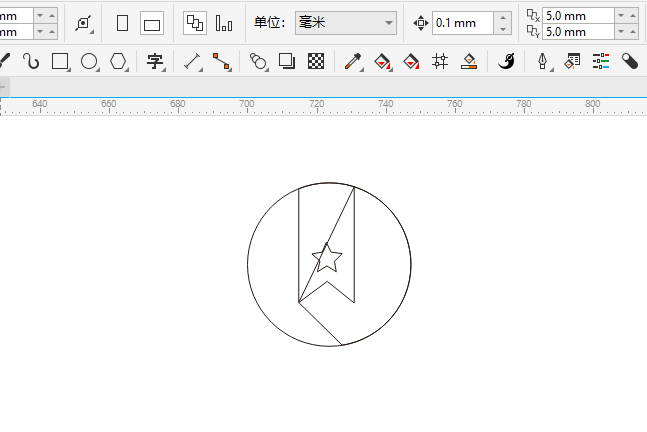Select the Blend tool

258,61
